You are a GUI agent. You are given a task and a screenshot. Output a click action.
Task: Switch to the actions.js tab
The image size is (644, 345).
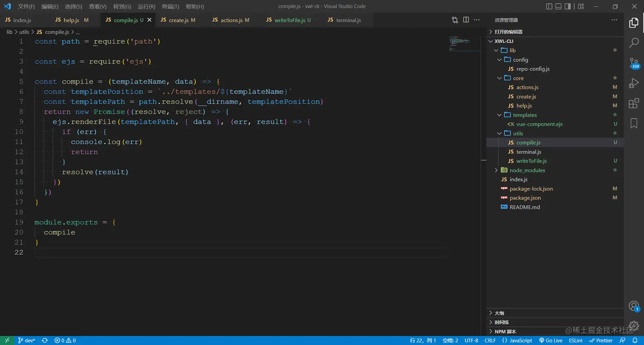[234, 20]
